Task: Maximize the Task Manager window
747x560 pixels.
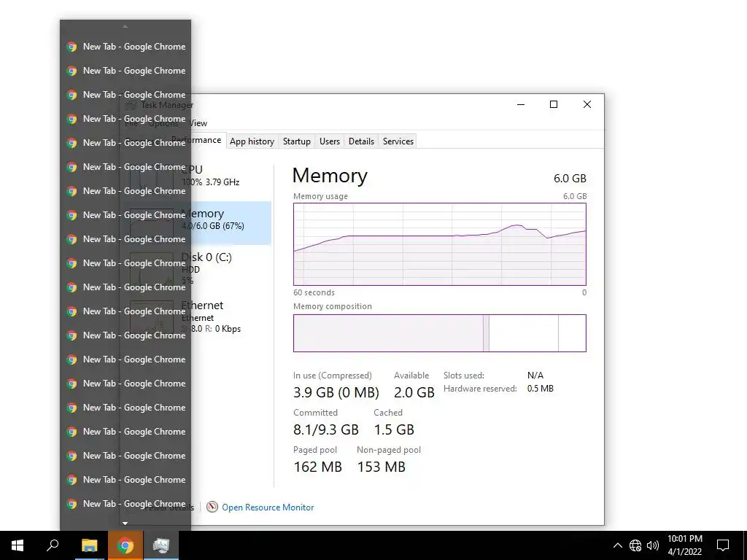Action: (x=554, y=104)
